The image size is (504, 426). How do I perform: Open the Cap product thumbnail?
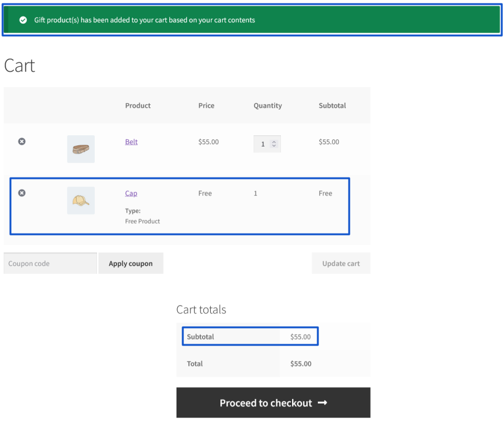(81, 200)
